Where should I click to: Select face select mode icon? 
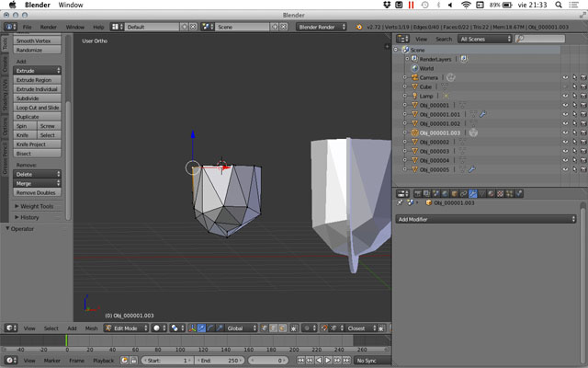pos(282,328)
